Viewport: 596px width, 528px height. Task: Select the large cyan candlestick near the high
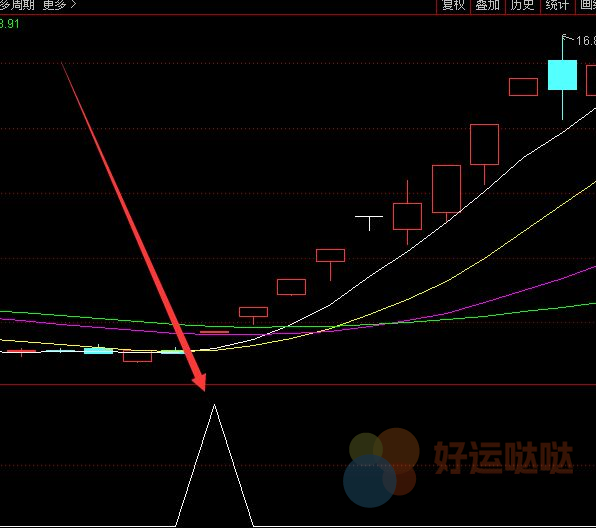(562, 75)
